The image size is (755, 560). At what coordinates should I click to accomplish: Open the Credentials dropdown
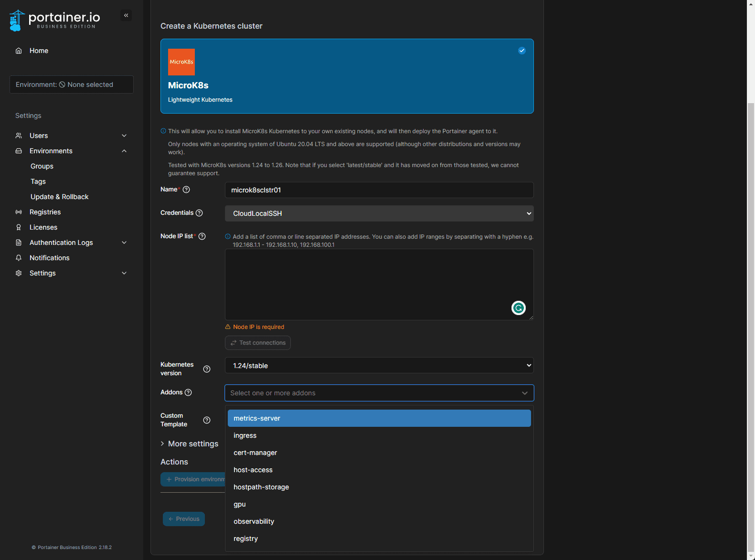click(x=379, y=213)
